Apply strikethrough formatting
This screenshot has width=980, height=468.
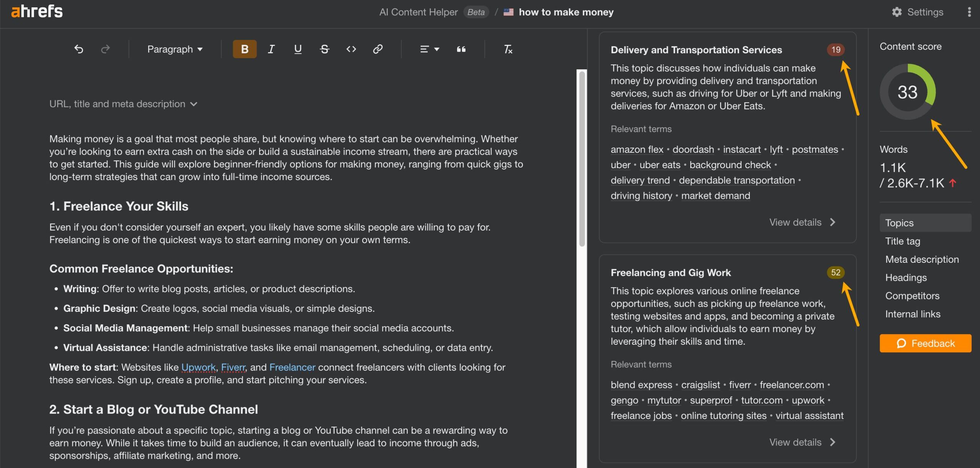324,49
